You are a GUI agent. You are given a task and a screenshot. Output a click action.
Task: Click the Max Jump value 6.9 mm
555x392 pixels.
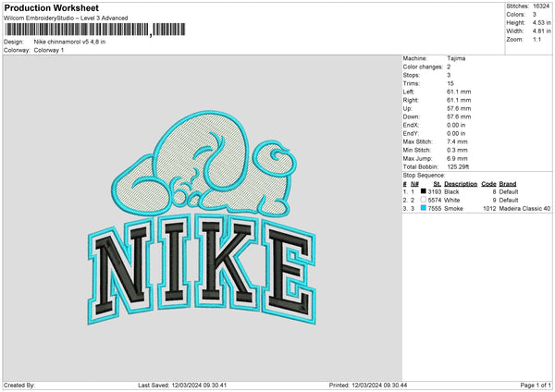(457, 158)
